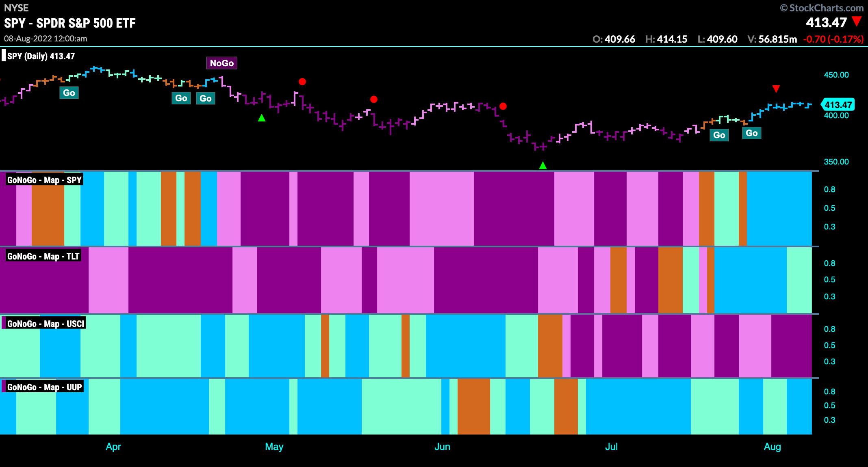Click the GoNoGo - Map - UUP label
This screenshot has height=467, width=868.
coord(44,387)
